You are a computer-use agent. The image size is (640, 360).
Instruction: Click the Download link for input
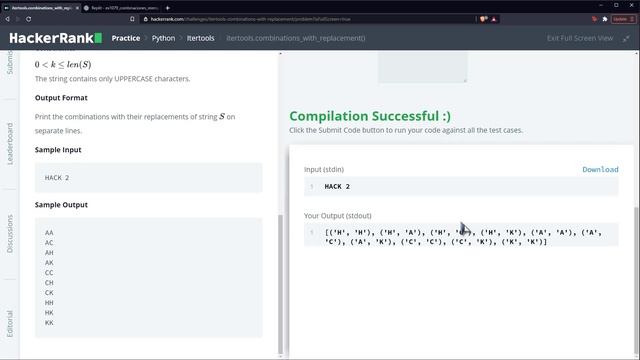600,169
